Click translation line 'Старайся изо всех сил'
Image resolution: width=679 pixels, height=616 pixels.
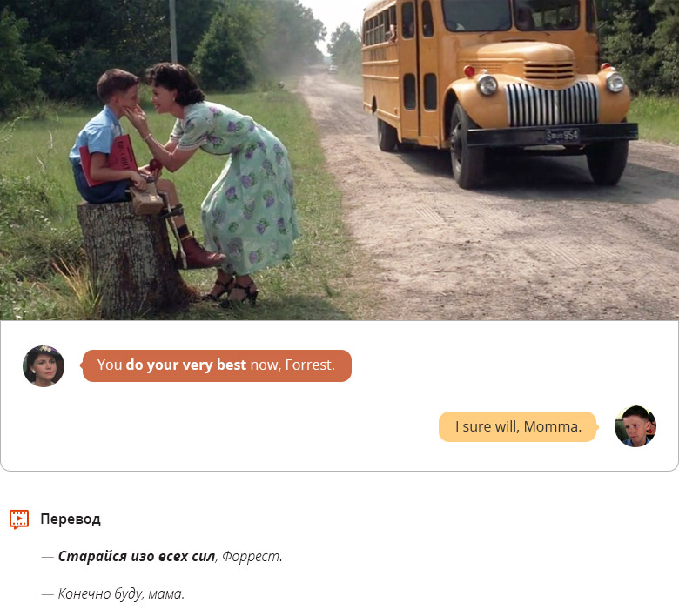point(137,556)
